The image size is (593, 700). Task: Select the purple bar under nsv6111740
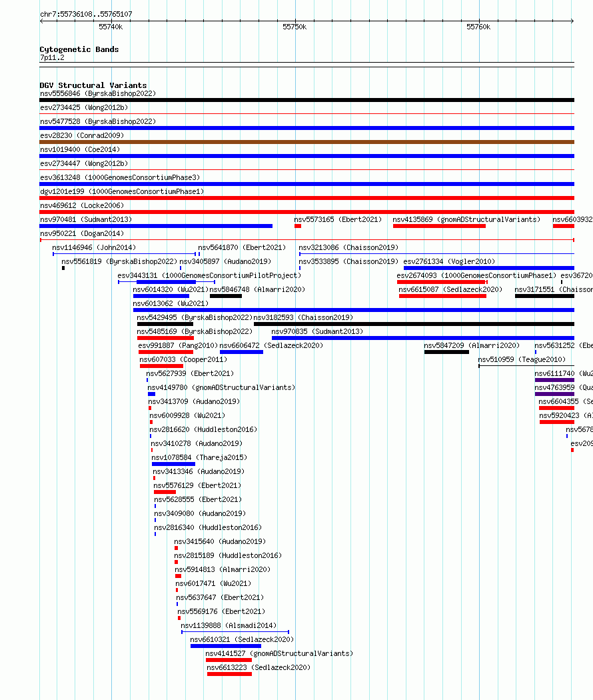point(554,380)
